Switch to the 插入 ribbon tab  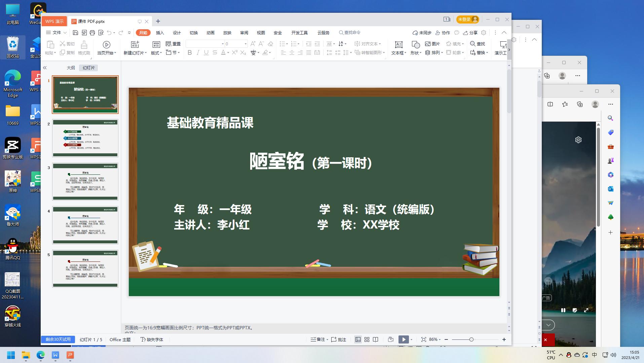tap(160, 33)
